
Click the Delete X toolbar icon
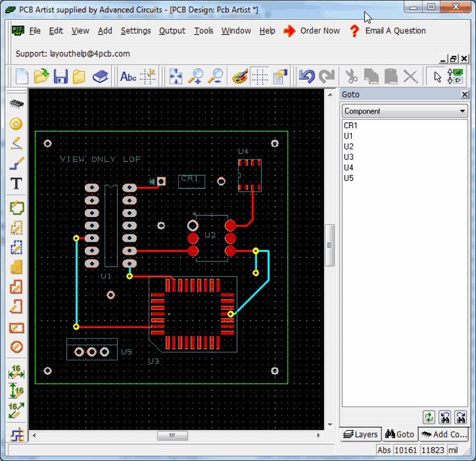click(411, 76)
